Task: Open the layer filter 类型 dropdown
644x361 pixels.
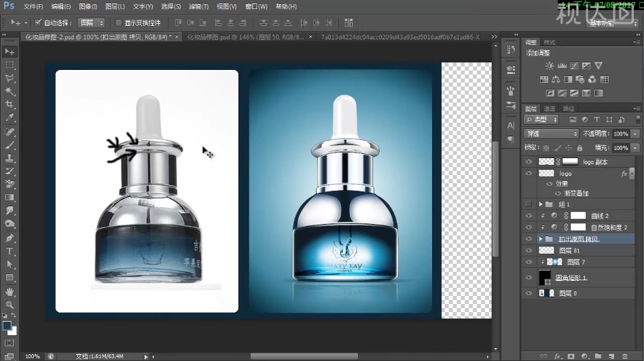Action: 541,119
